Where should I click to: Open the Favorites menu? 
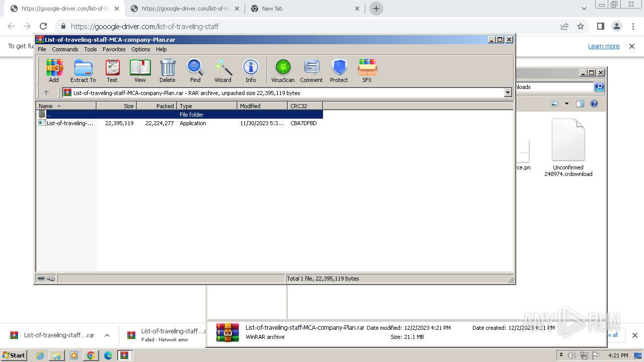[114, 49]
